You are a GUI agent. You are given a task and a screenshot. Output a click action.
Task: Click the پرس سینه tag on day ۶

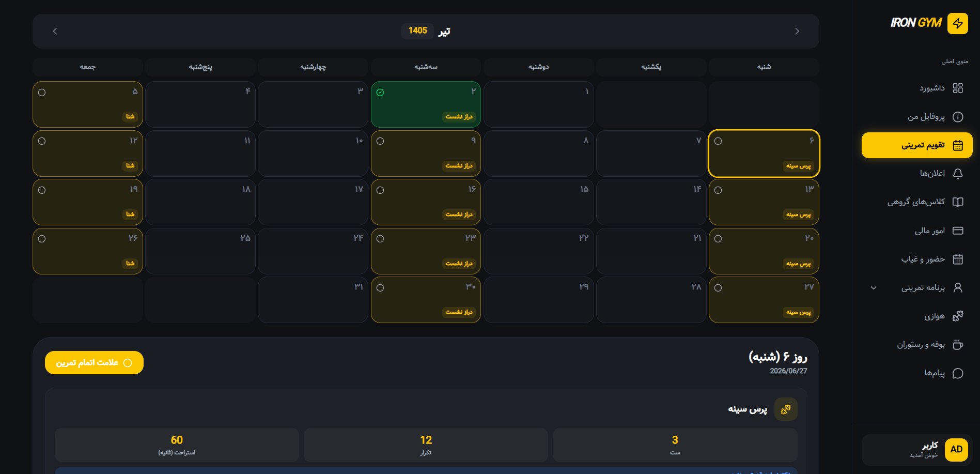tap(798, 166)
